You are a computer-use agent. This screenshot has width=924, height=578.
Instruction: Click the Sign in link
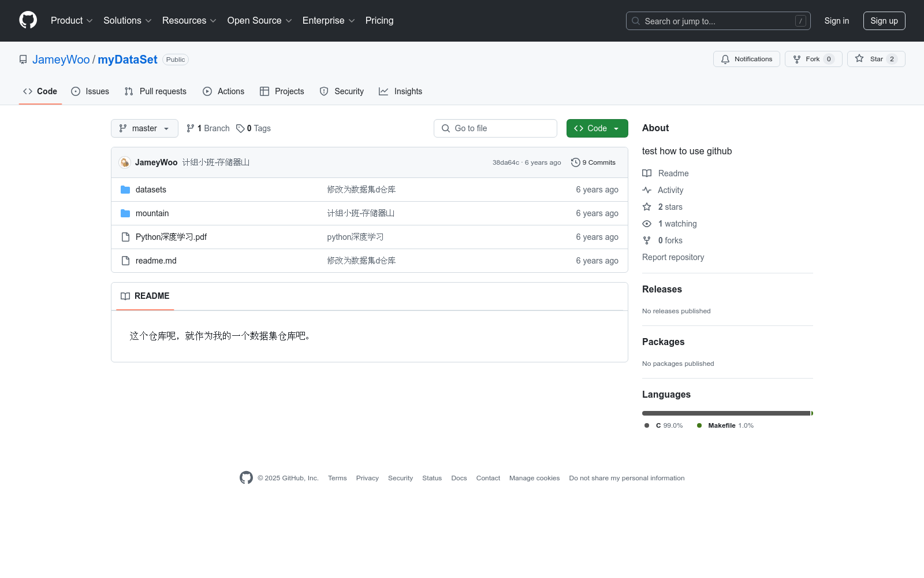tap(837, 21)
